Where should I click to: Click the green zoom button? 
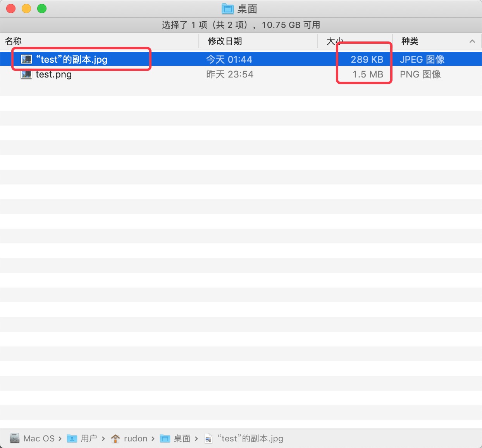click(41, 8)
